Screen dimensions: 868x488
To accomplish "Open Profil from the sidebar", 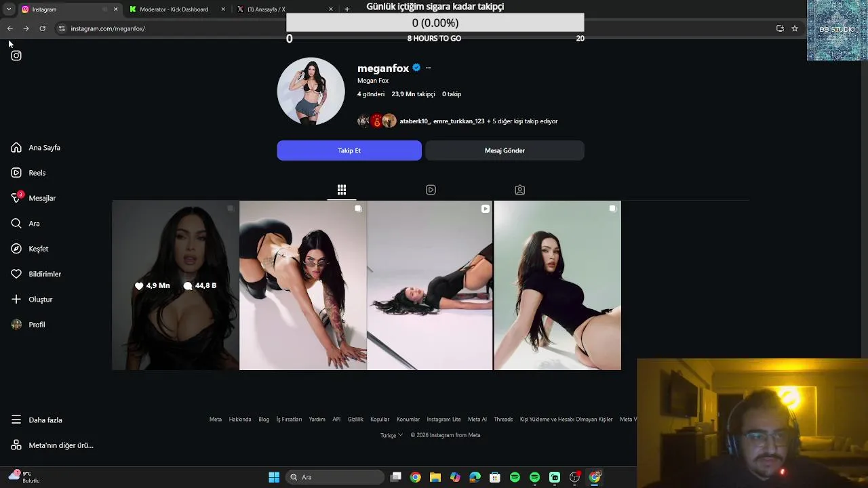I will pos(28,325).
